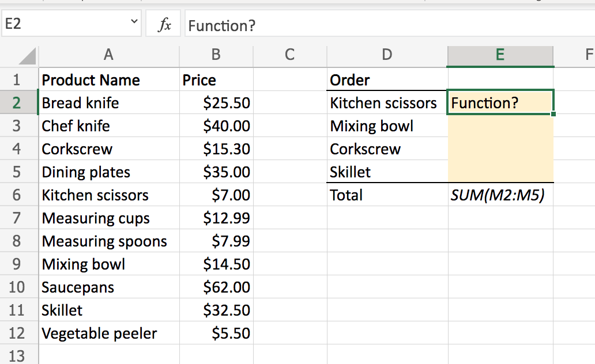Click the Name Box showing E2
Image resolution: width=595 pixels, height=364 pixels.
tap(63, 25)
